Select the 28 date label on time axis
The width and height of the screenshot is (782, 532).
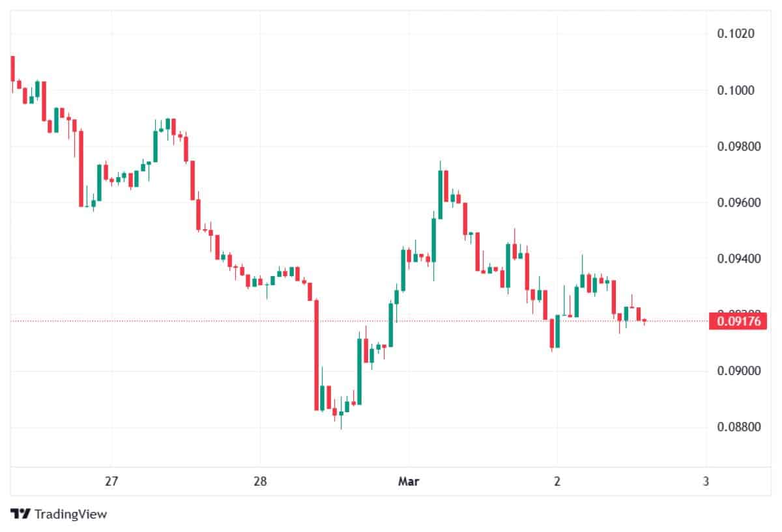[x=259, y=482]
